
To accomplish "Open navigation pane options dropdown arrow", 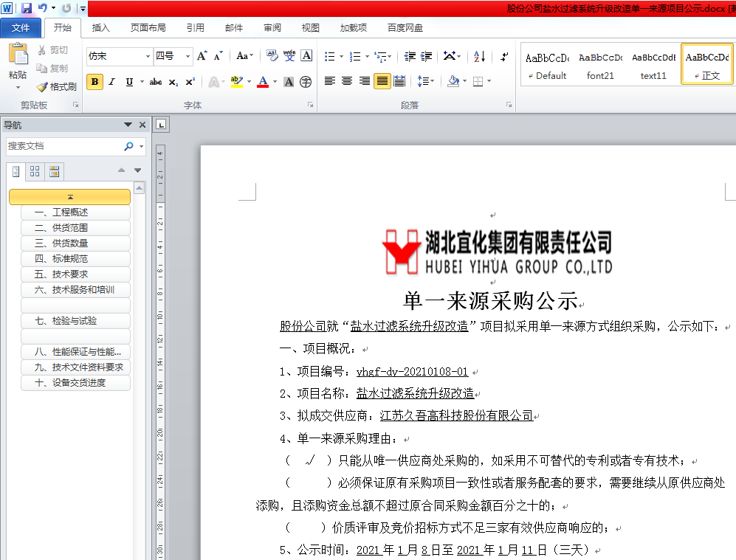I will coord(128,125).
